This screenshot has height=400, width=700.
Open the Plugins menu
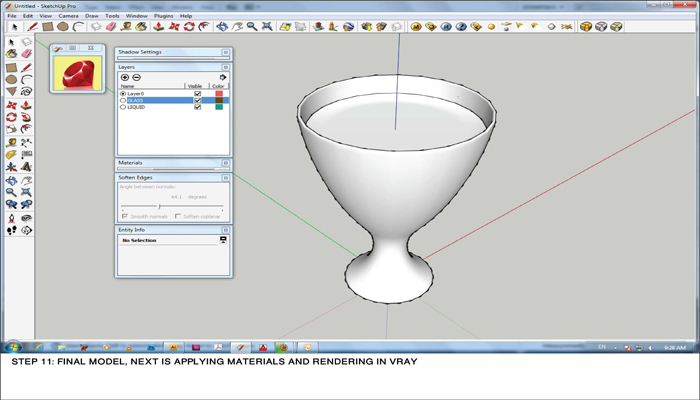(x=163, y=16)
